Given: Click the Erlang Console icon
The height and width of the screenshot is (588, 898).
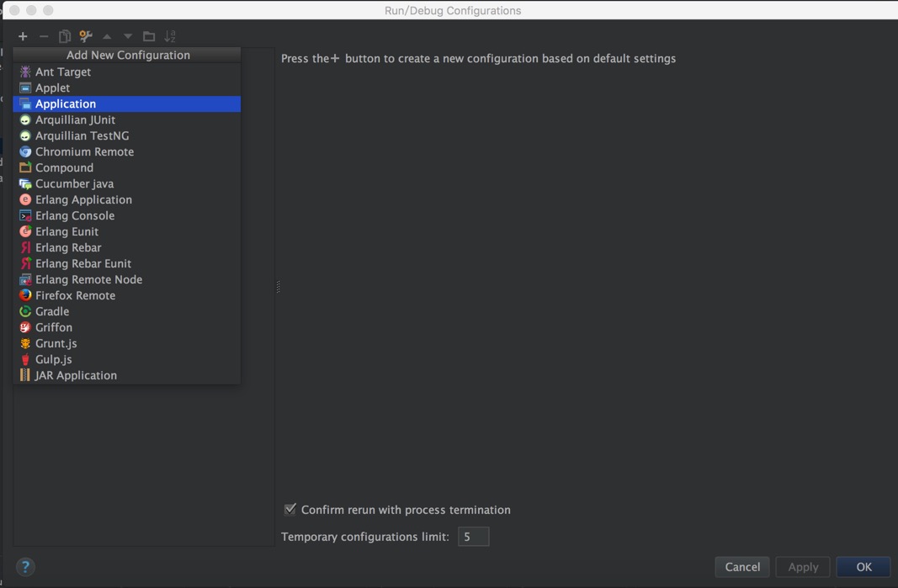Looking at the screenshot, I should point(25,216).
